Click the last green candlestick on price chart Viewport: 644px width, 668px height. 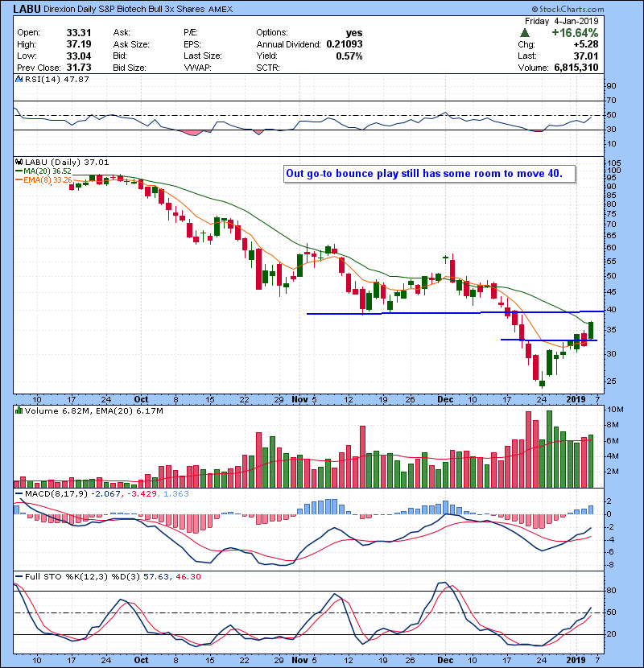coord(591,331)
